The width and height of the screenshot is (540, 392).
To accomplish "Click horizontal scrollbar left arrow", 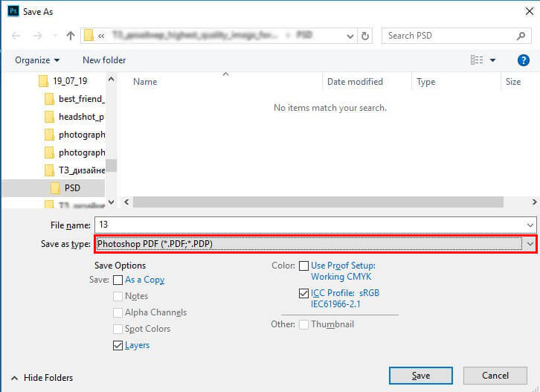I will (x=126, y=202).
